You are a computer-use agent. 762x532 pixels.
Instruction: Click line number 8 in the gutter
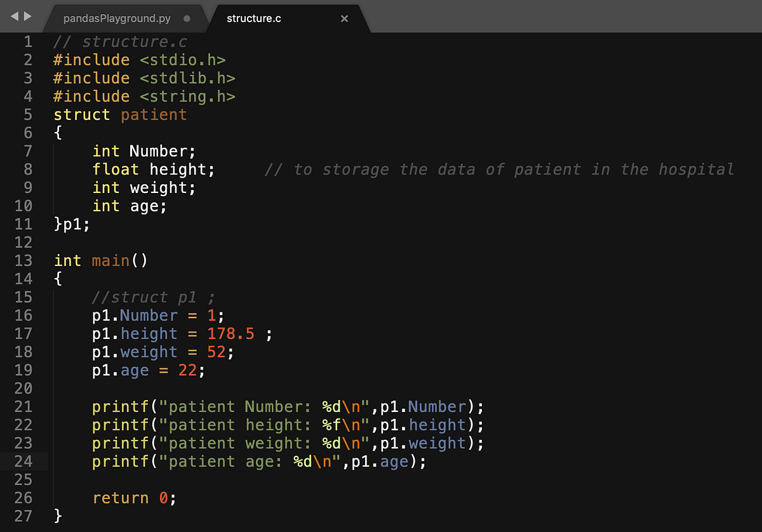pos(28,169)
